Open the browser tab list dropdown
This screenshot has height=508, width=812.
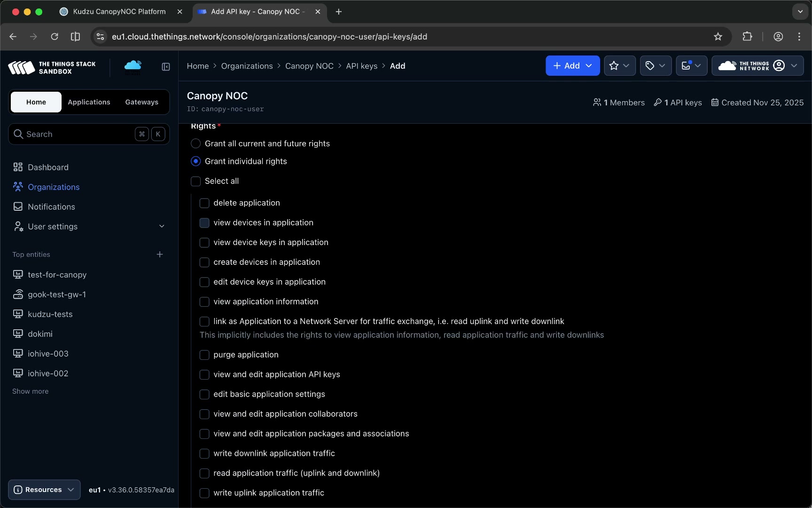click(x=800, y=12)
